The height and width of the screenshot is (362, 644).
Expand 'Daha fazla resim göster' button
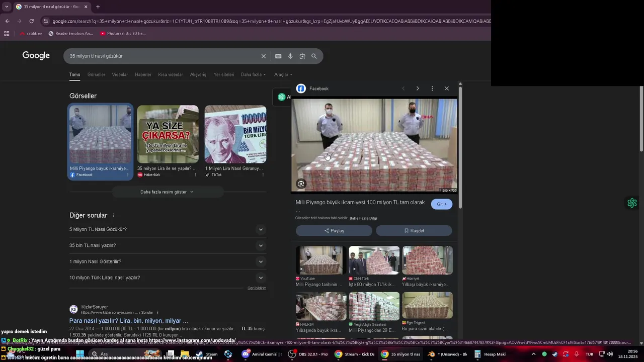168,192
